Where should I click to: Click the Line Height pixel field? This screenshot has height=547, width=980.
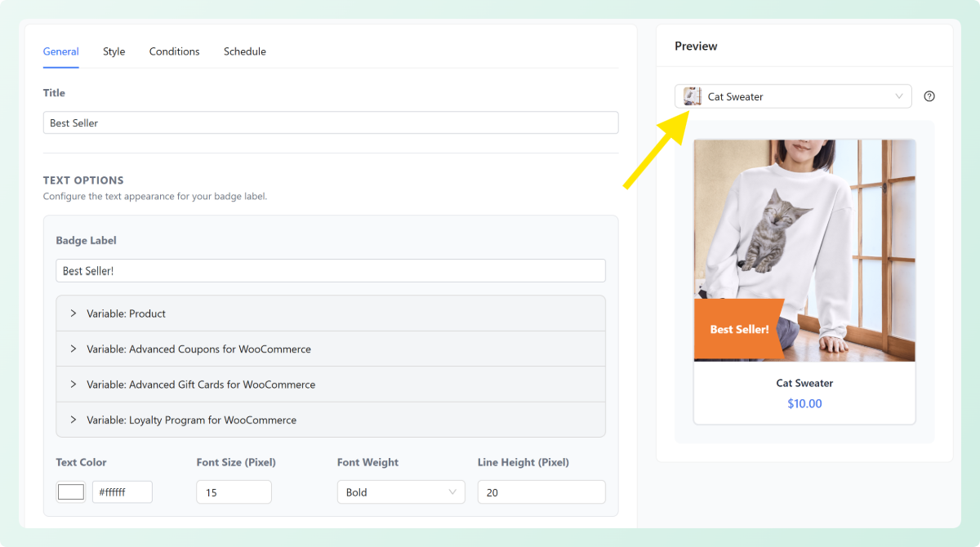(541, 492)
